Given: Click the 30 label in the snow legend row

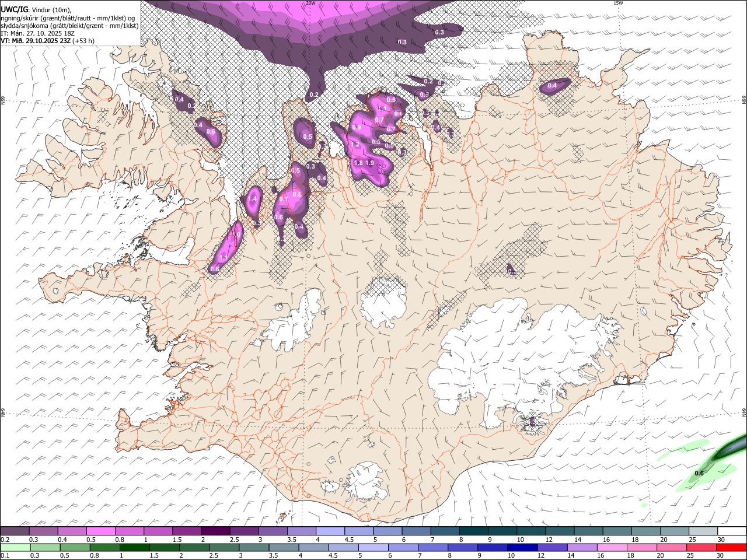Looking at the screenshot, I should tap(720, 540).
